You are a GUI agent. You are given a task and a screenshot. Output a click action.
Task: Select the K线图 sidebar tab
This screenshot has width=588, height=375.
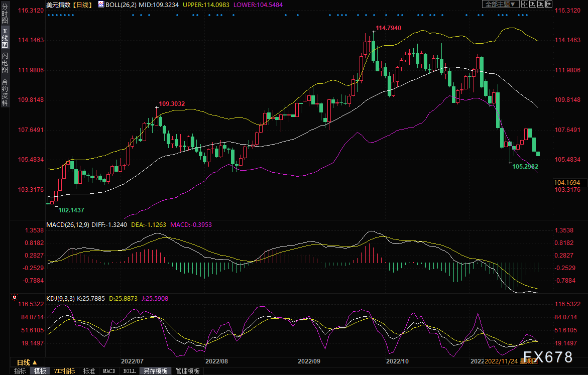[x=5, y=38]
